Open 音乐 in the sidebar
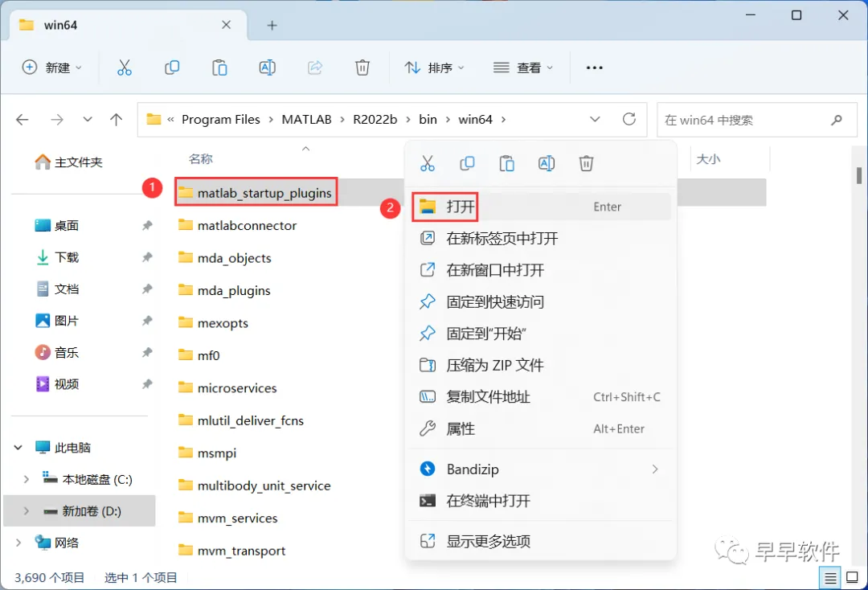This screenshot has height=590, width=868. tap(57, 353)
